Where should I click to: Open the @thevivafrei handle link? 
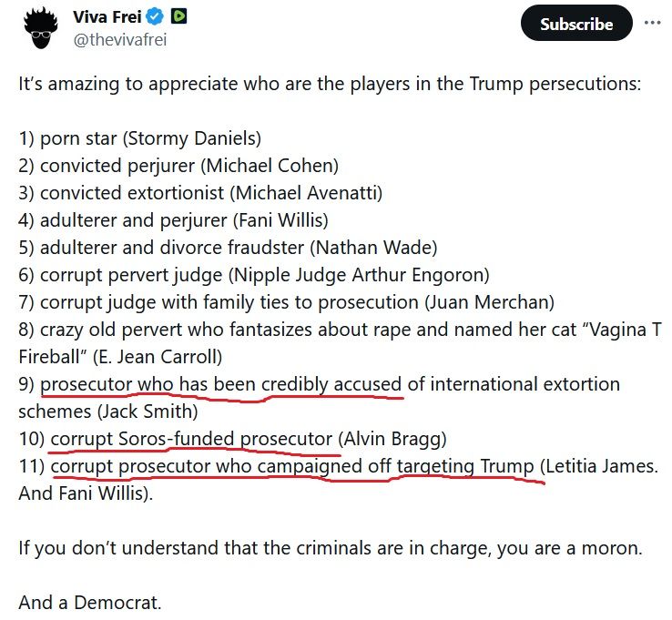(119, 39)
